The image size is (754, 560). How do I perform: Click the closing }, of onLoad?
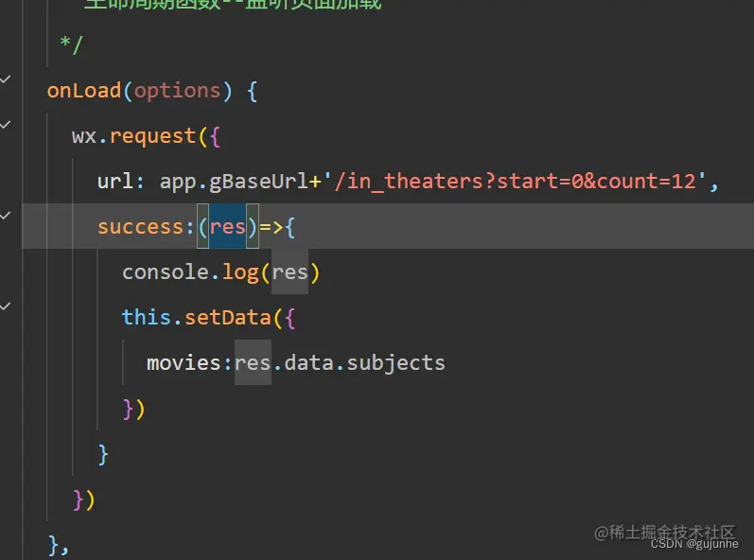click(x=59, y=546)
